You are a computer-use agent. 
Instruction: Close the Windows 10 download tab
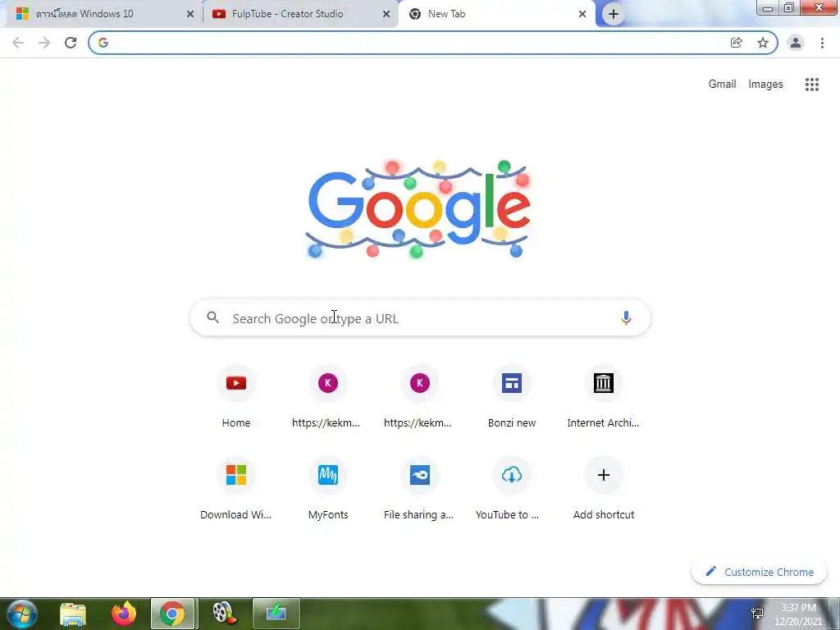(x=190, y=14)
